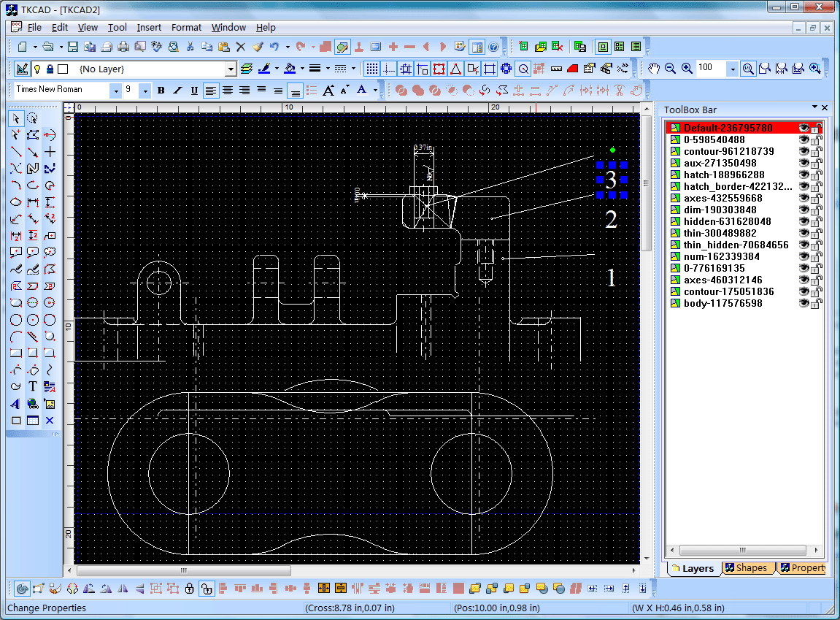
Task: Click the lock icon in bottom toolbar
Action: point(190,589)
